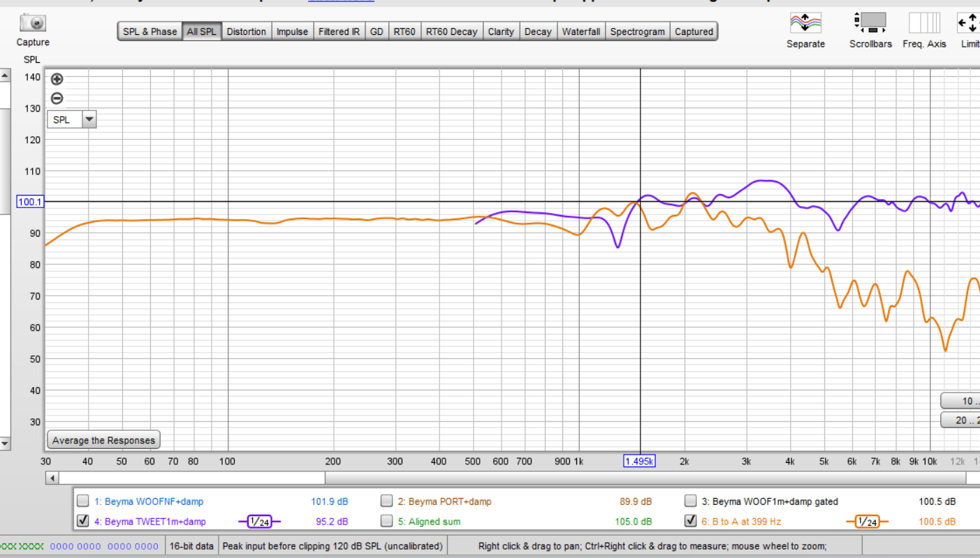
Task: Zoom in with the plus magnifier icon
Action: [x=57, y=79]
